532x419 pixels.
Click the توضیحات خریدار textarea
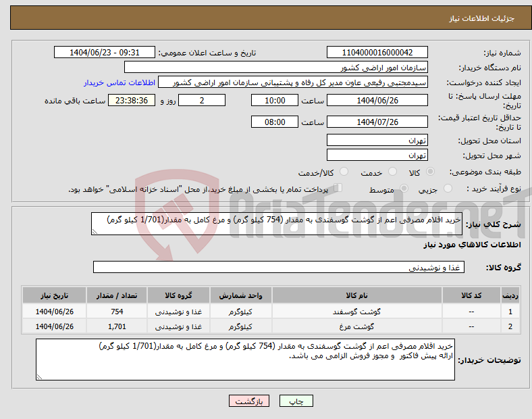coord(245,360)
